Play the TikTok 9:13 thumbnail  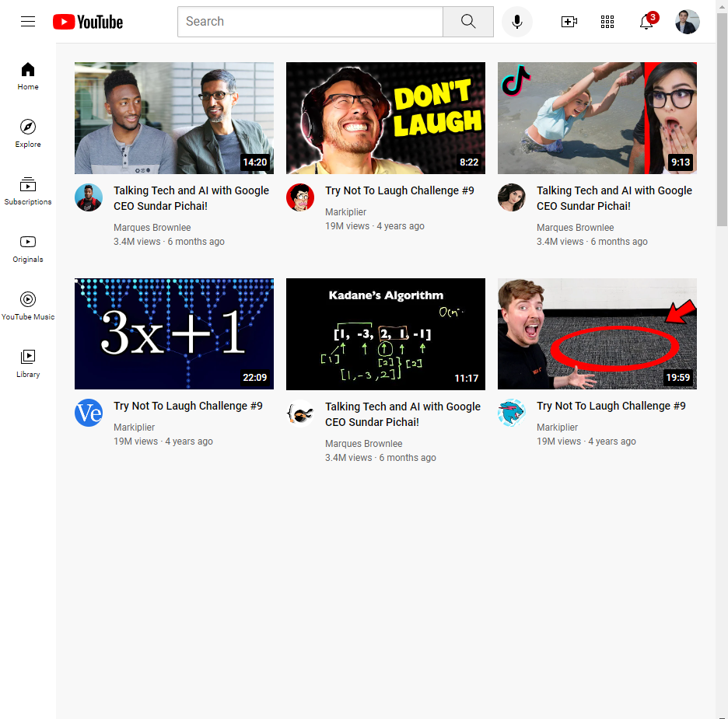pos(597,118)
